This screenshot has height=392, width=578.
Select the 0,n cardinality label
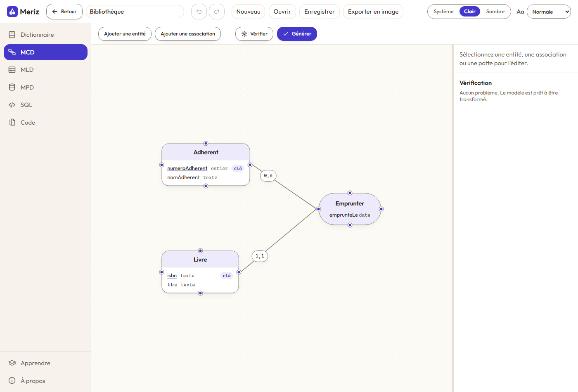pos(268,176)
